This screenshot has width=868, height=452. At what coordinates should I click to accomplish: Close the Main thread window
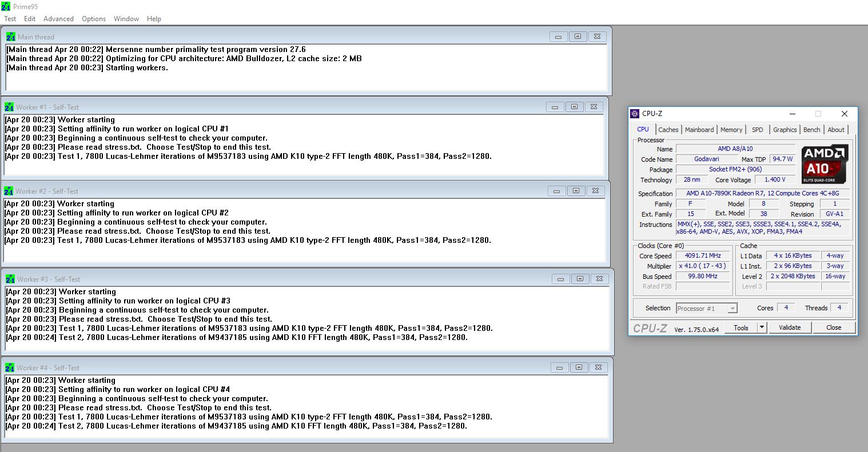pos(596,37)
